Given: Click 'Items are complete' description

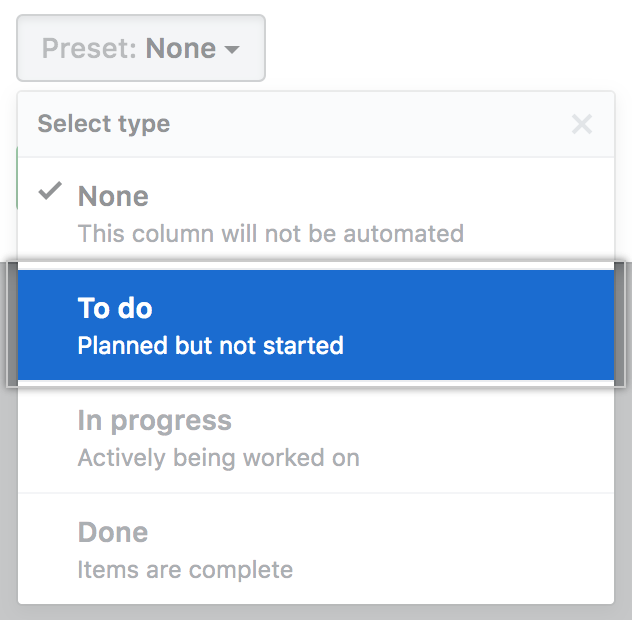Looking at the screenshot, I should pos(185,570).
